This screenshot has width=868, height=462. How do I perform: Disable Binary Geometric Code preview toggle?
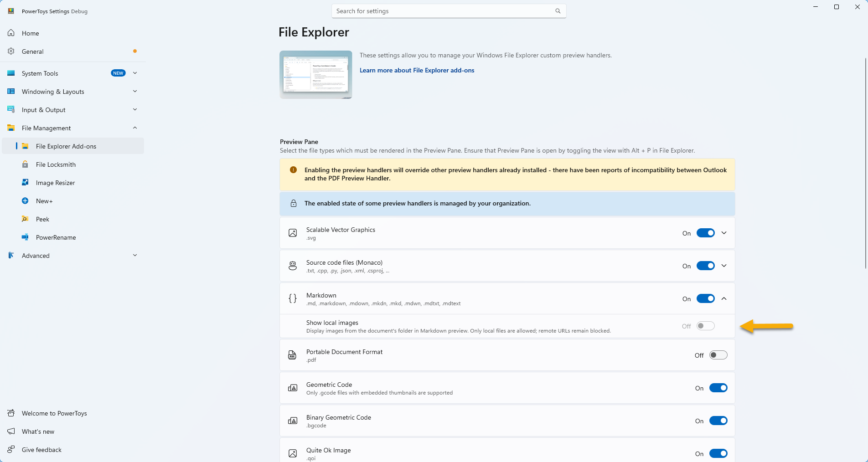(718, 421)
